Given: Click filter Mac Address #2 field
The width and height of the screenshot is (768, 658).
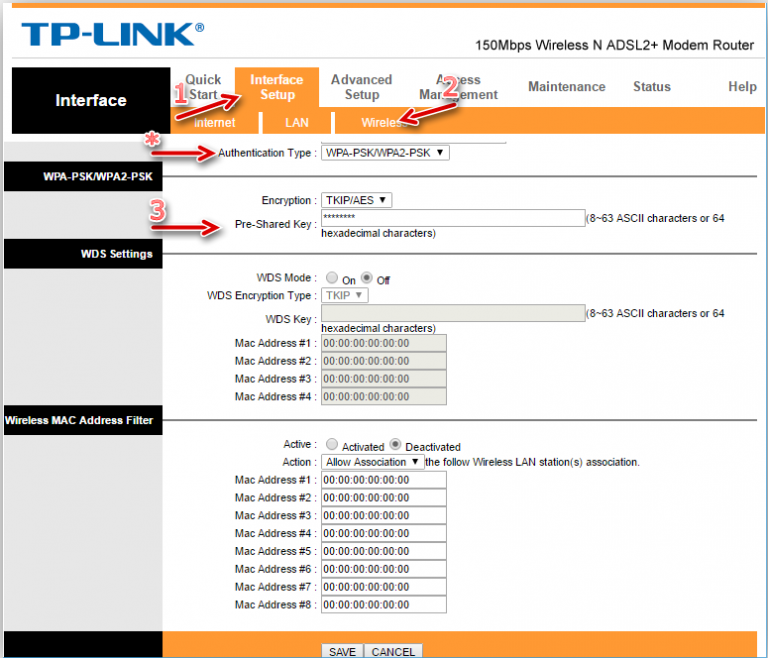Looking at the screenshot, I should tap(384, 498).
